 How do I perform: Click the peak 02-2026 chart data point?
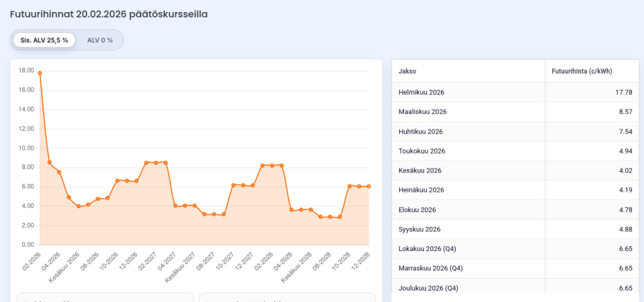point(40,72)
